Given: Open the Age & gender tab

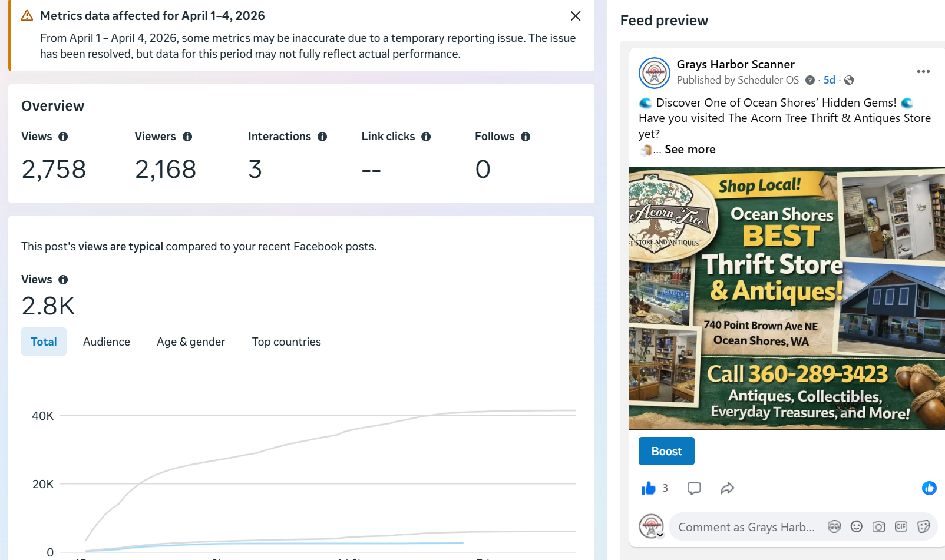Looking at the screenshot, I should pyautogui.click(x=191, y=342).
